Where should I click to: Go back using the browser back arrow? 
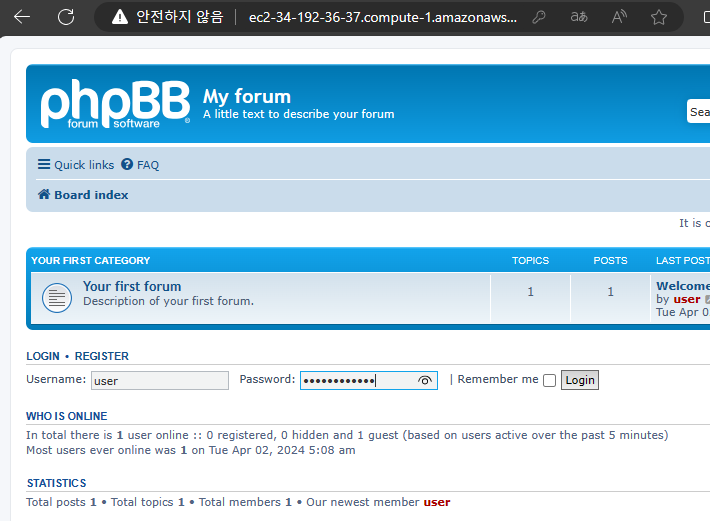[22, 17]
